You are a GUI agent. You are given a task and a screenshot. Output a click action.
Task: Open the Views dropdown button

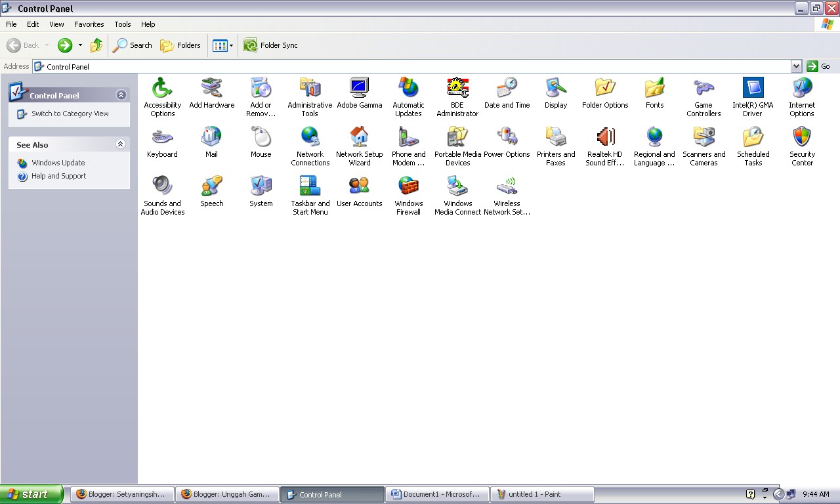[222, 45]
